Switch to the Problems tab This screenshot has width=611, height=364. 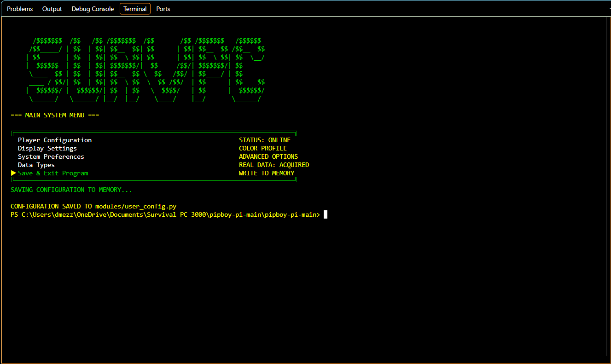point(20,9)
